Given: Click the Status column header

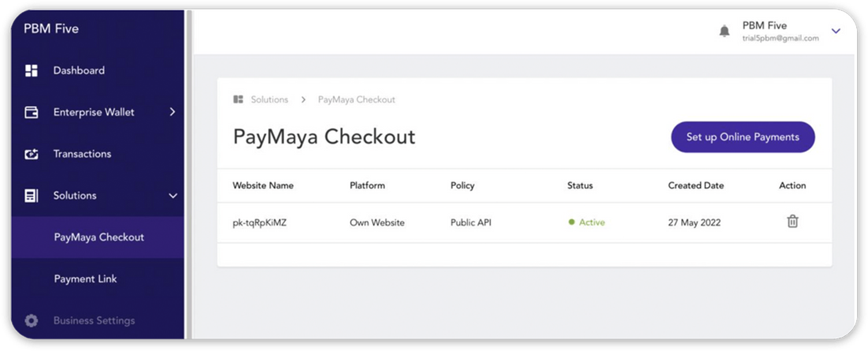Looking at the screenshot, I should click(x=580, y=185).
